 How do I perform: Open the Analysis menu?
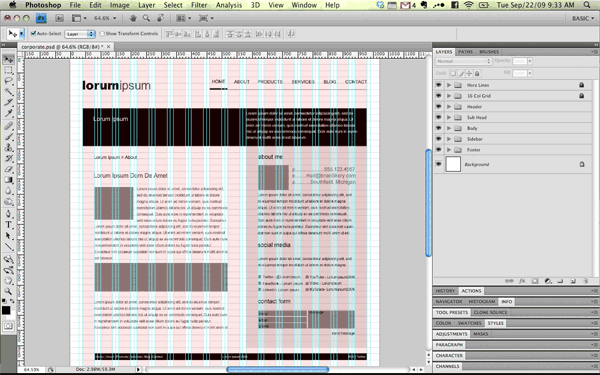[x=228, y=5]
